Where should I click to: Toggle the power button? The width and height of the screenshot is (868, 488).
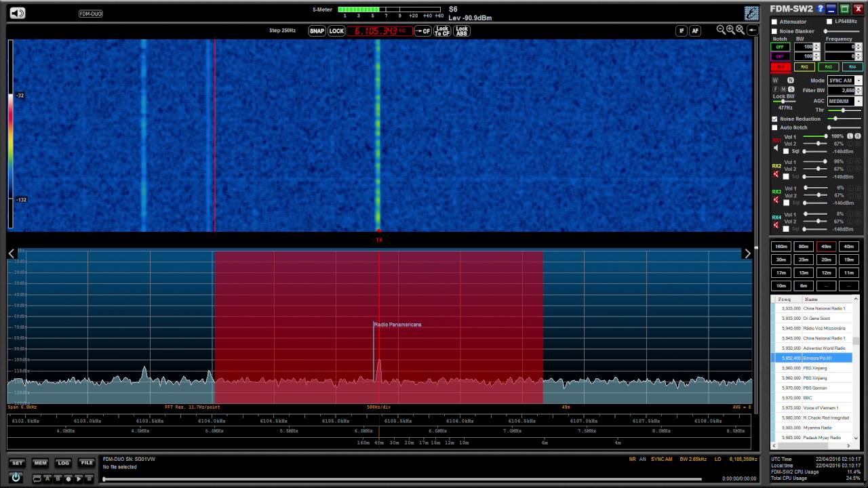[x=16, y=477]
